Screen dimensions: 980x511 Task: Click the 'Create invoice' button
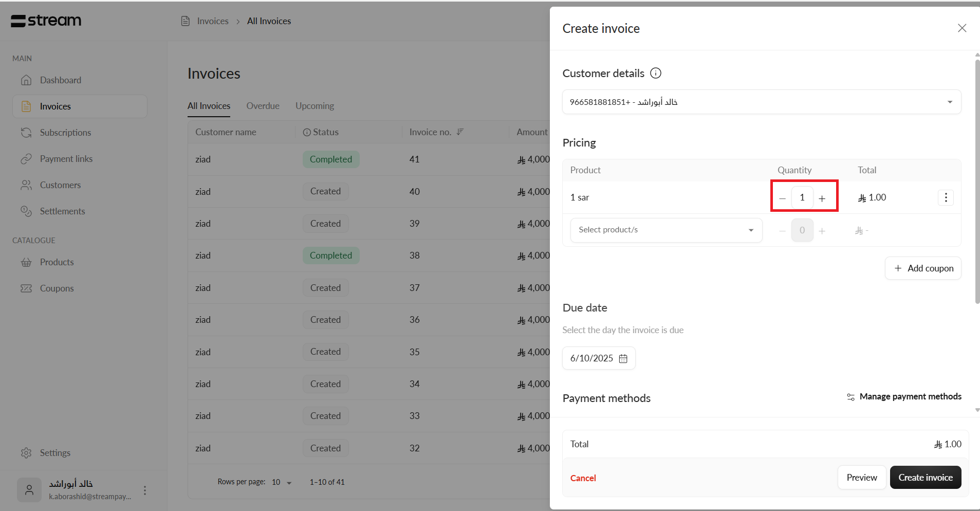tap(925, 477)
